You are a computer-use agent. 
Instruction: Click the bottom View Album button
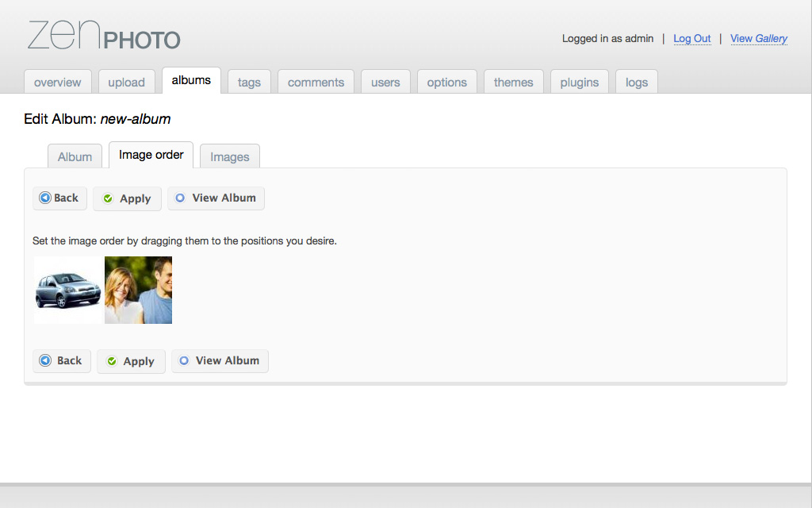[220, 361]
